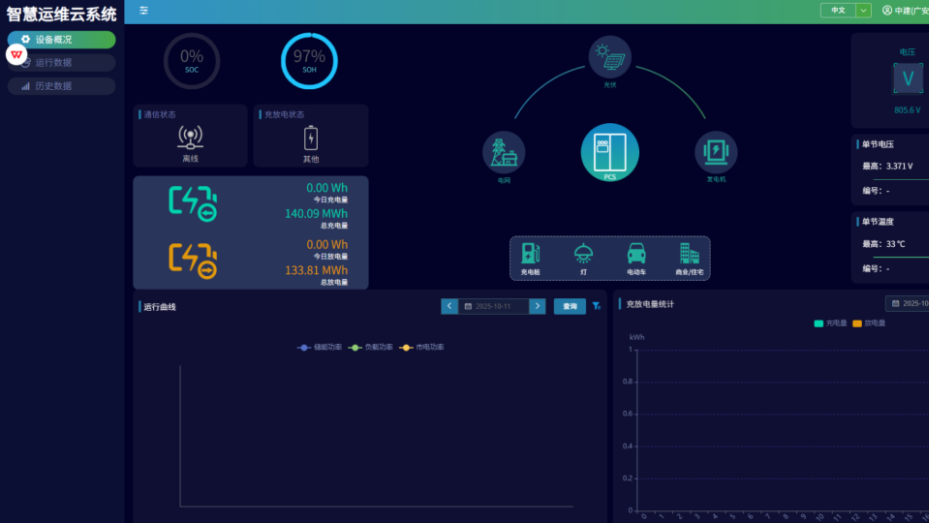Go to next day in running curve
929x523 pixels.
pos(537,306)
